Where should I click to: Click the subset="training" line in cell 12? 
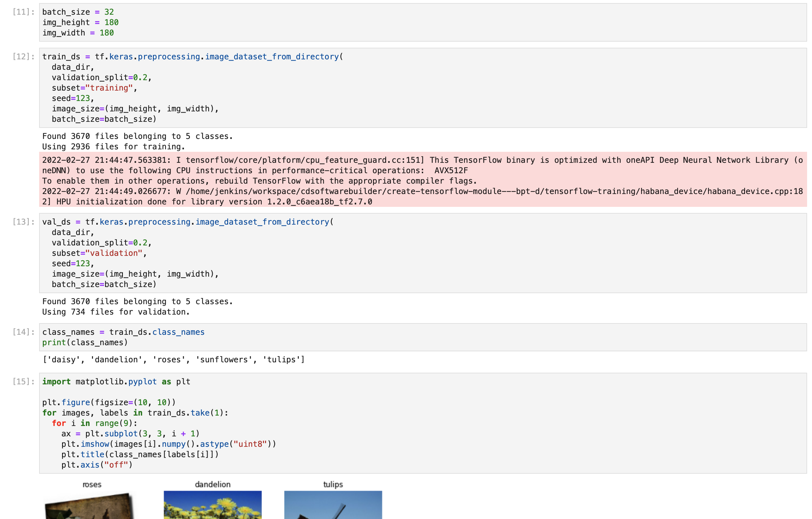coord(94,88)
